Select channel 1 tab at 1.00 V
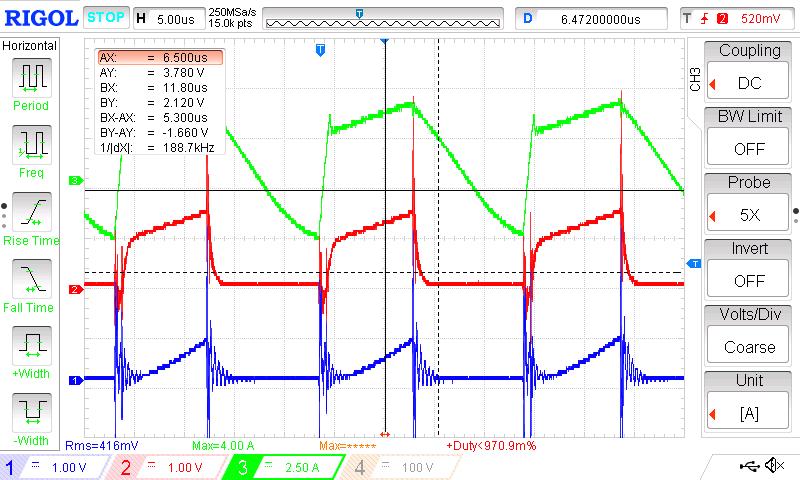This screenshot has width=800, height=480. click(54, 467)
